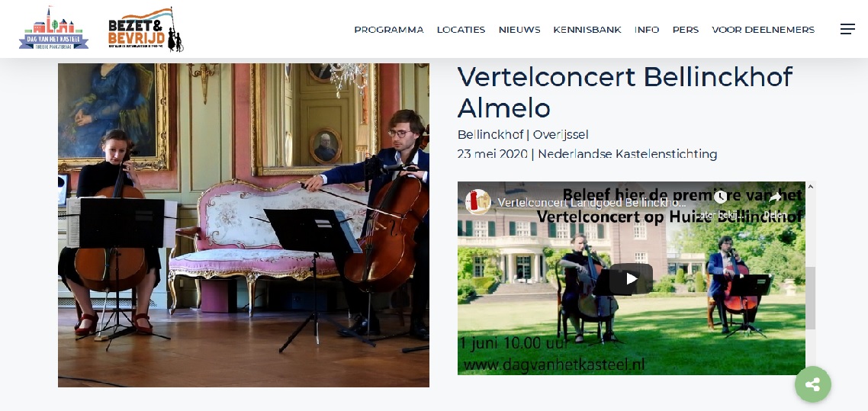This screenshot has height=411, width=868.
Task: Click the green share floating button
Action: [812, 384]
